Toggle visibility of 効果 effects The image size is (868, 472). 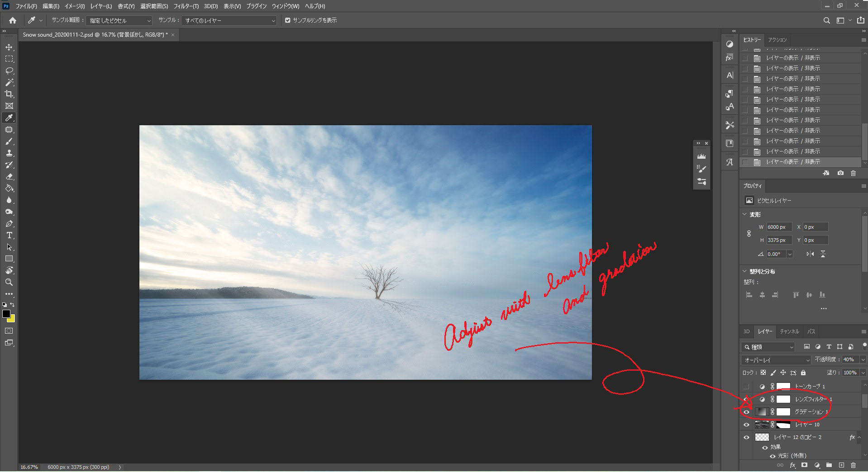tap(765, 448)
